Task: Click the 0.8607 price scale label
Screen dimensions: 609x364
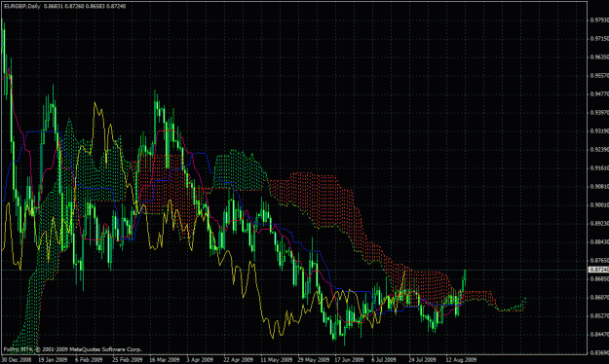Action: (599, 298)
